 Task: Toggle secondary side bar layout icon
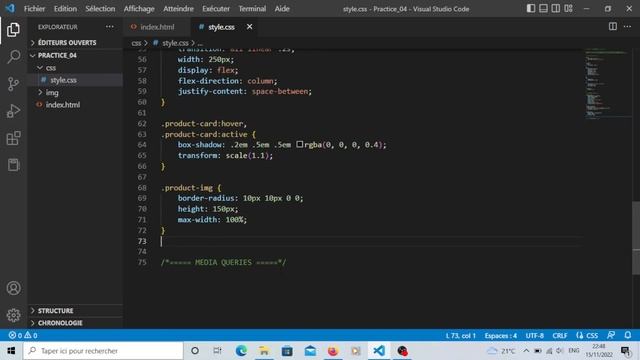[x=556, y=9]
